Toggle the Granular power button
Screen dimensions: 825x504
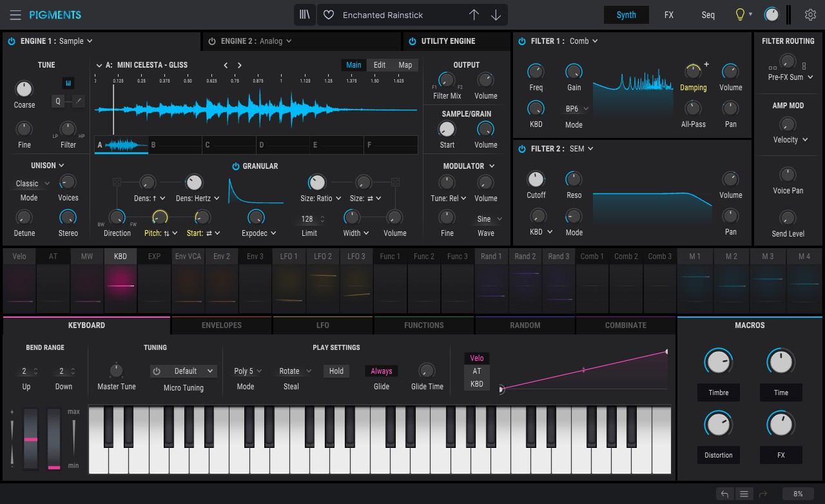click(x=236, y=166)
